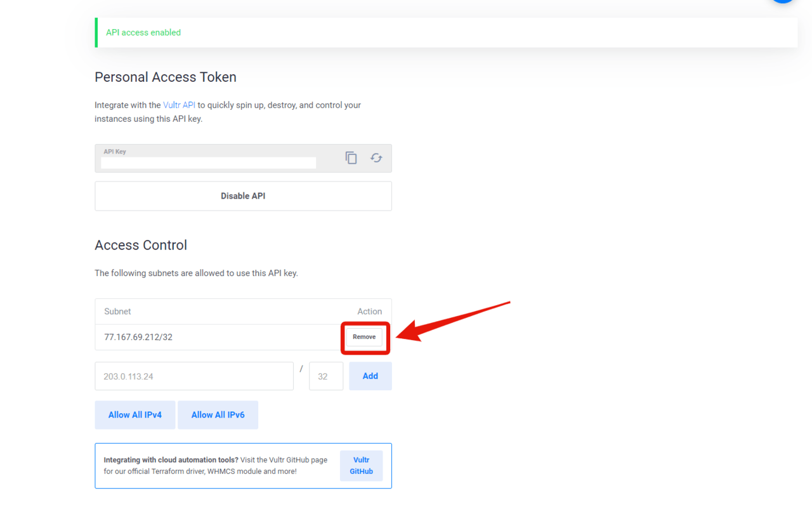Regenerate the API key using refresh icon
812x507 pixels.
(376, 158)
